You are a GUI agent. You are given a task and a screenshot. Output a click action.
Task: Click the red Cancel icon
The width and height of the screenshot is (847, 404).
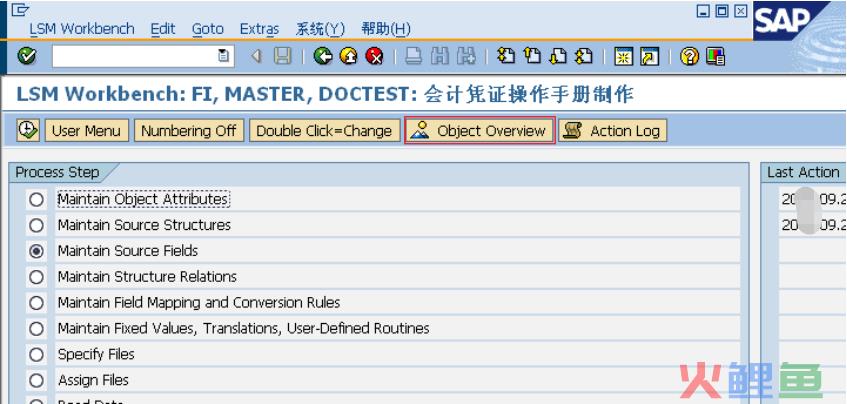point(374,56)
